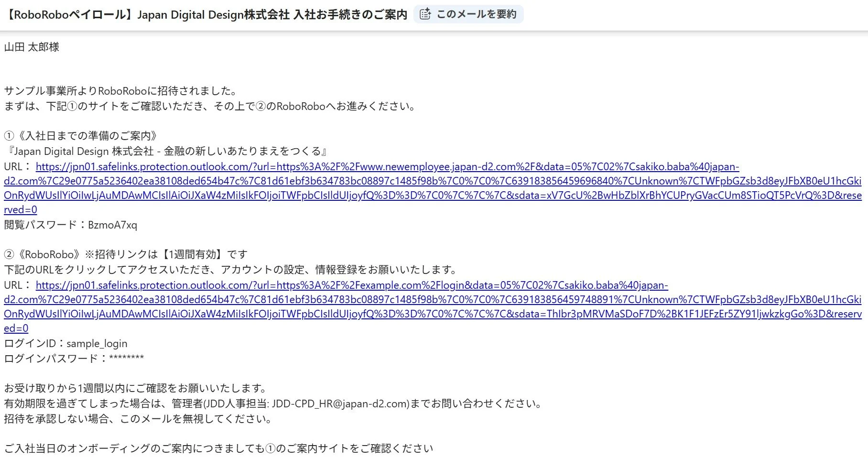Click the viewing password BzmoA7xq
This screenshot has height=458, width=868.
(x=112, y=225)
